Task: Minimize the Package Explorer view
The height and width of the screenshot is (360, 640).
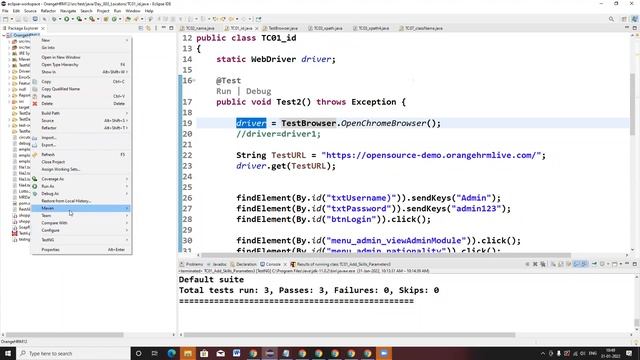Action: [163, 28]
